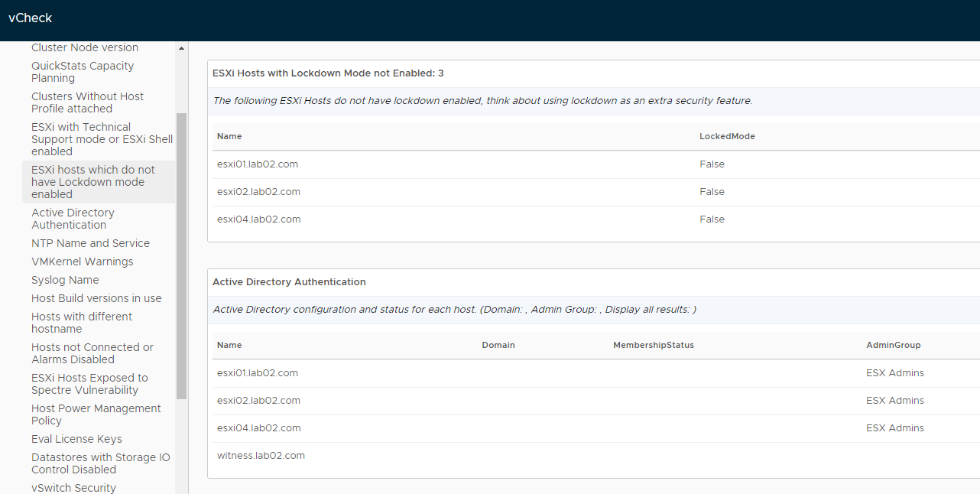Click sidebar scrollbar up arrow
Image resolution: width=980 pixels, height=494 pixels.
(x=181, y=48)
